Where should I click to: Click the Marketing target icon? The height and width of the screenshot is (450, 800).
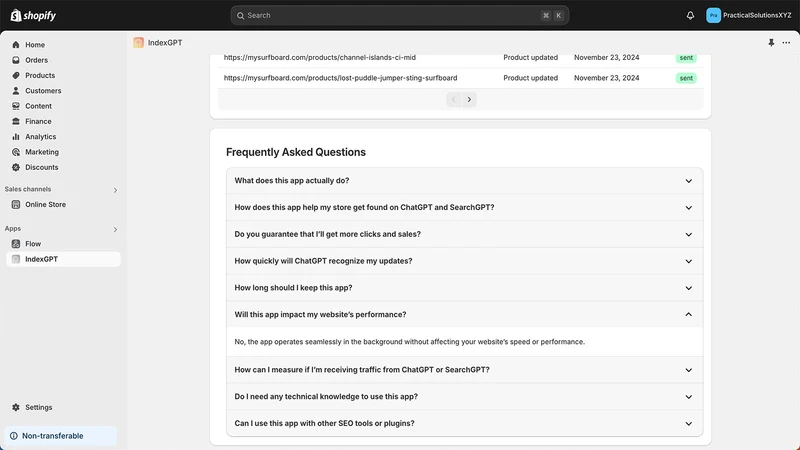pyautogui.click(x=16, y=152)
